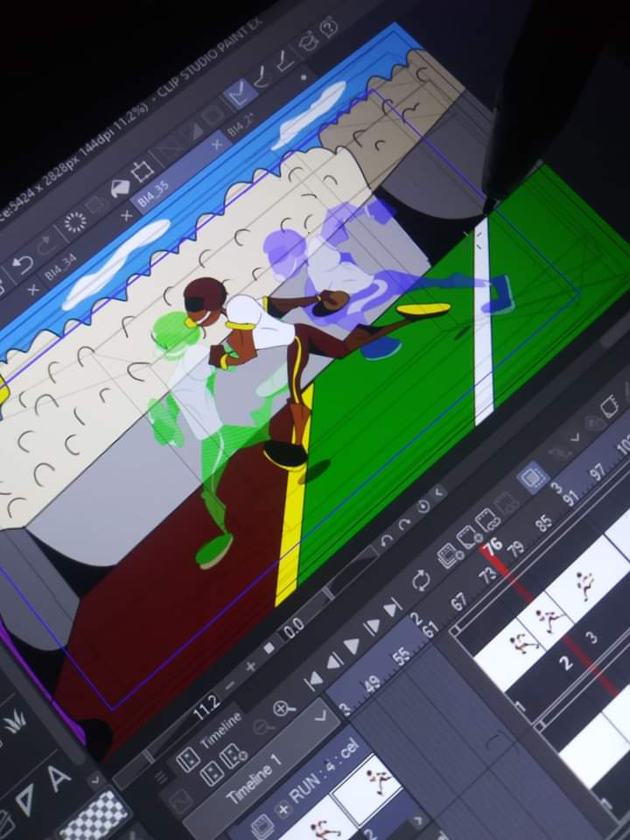This screenshot has width=630, height=840.
Task: Open the Clip Studio assets icon
Action: click(x=309, y=43)
